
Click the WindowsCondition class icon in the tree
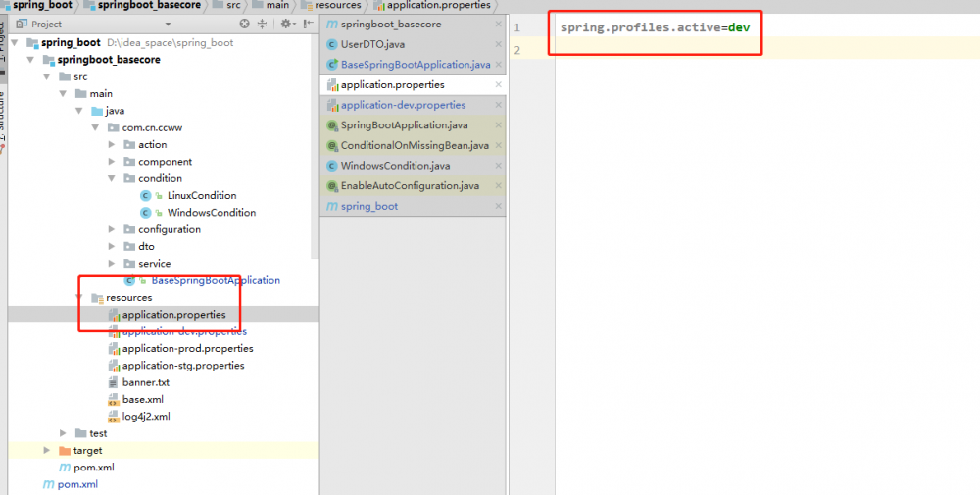146,213
